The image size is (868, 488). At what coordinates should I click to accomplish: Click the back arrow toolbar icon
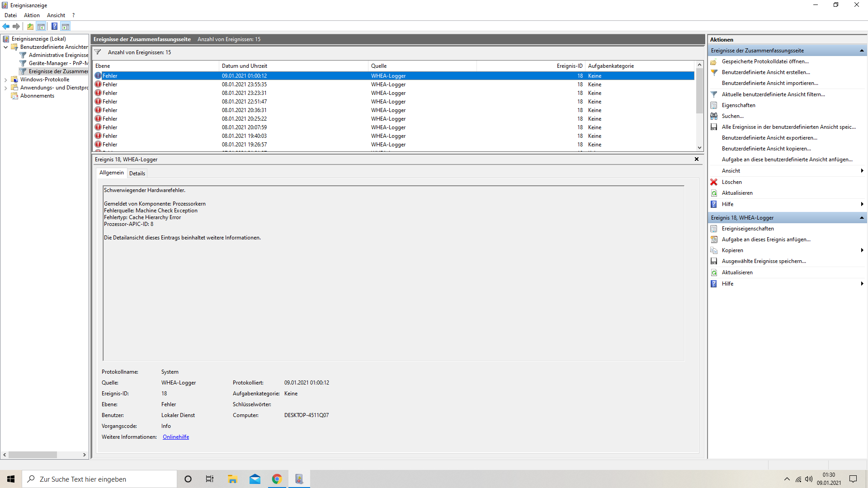6,26
